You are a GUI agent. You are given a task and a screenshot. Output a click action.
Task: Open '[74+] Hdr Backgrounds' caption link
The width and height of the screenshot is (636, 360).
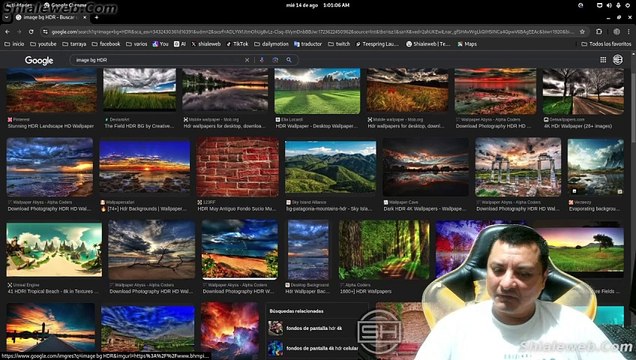click(x=144, y=209)
